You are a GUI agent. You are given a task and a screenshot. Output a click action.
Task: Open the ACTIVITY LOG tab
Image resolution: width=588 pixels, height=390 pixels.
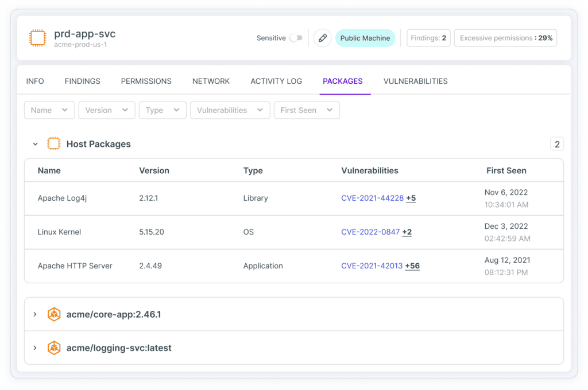tap(276, 81)
